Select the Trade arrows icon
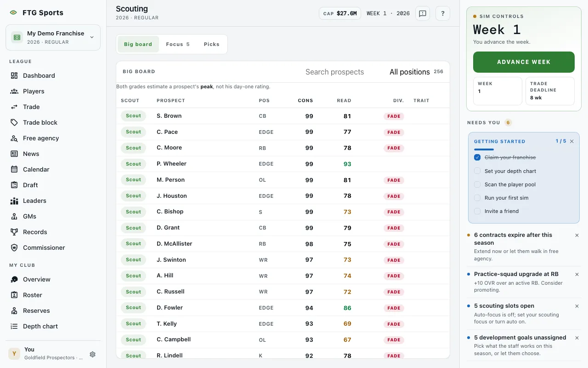Screen dimensions: 588x368 coord(14,107)
